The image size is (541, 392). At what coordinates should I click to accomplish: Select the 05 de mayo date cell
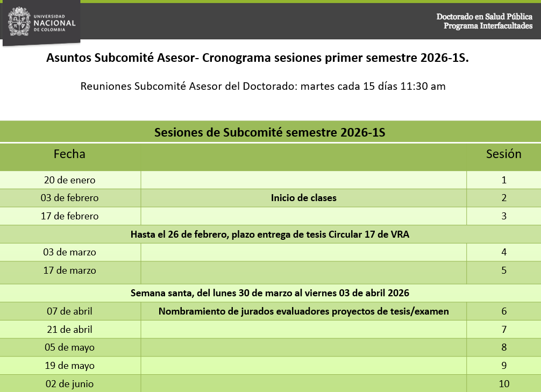pyautogui.click(x=69, y=347)
